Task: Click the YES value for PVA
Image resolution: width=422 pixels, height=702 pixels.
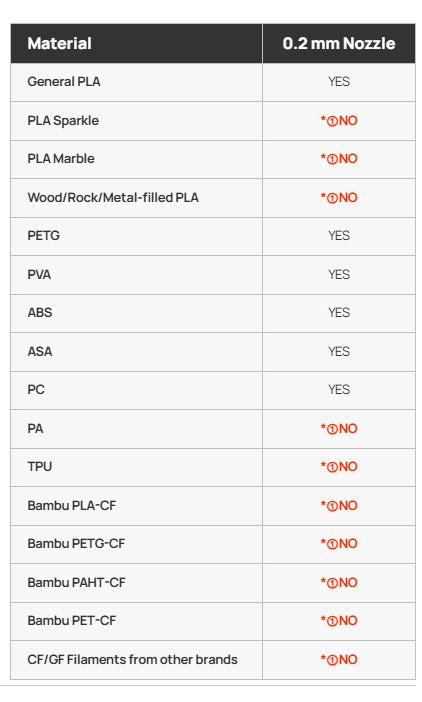Action: (339, 274)
